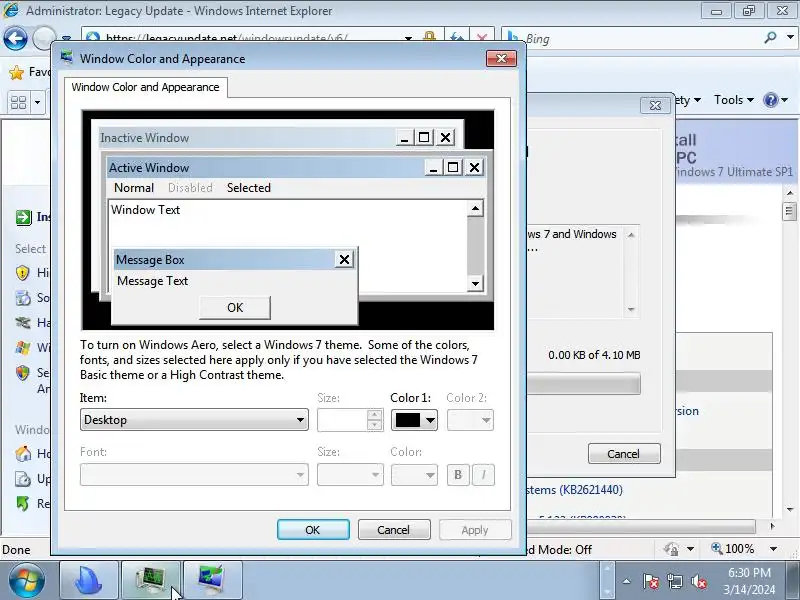800x600 pixels.
Task: Click the green install arrow icon in sidebar
Action: point(23,217)
